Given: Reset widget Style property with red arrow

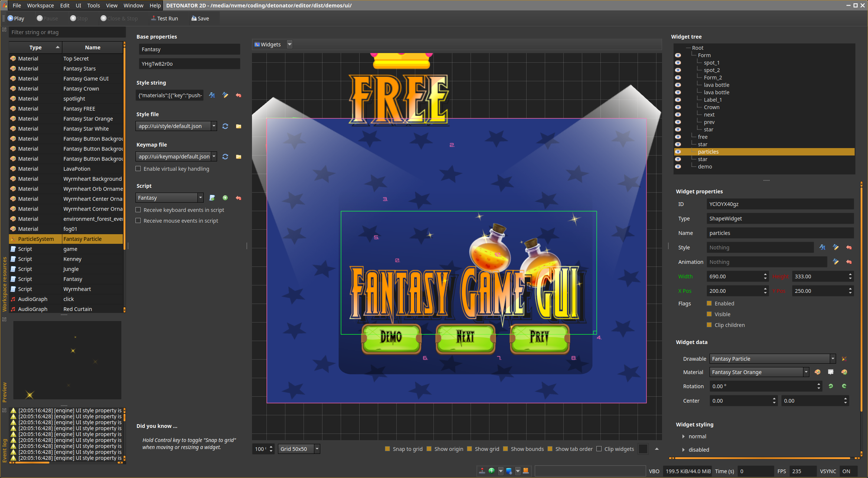Looking at the screenshot, I should point(849,248).
